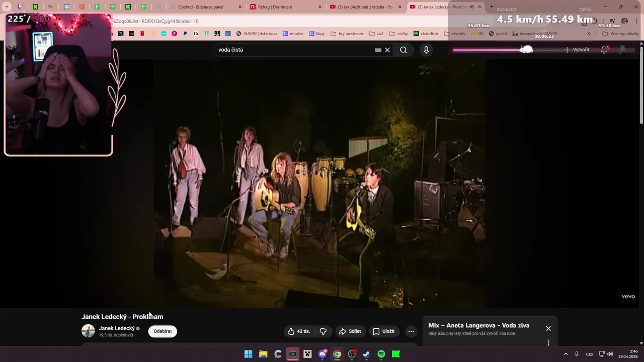This screenshot has width=644, height=362.
Task: Close the 'Obchod - @itsterez panel' tab
Action: [240, 7]
